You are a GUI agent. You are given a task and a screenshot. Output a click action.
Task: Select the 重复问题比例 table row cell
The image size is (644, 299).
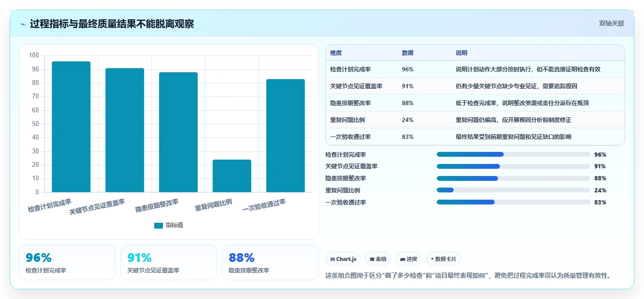pyautogui.click(x=348, y=120)
